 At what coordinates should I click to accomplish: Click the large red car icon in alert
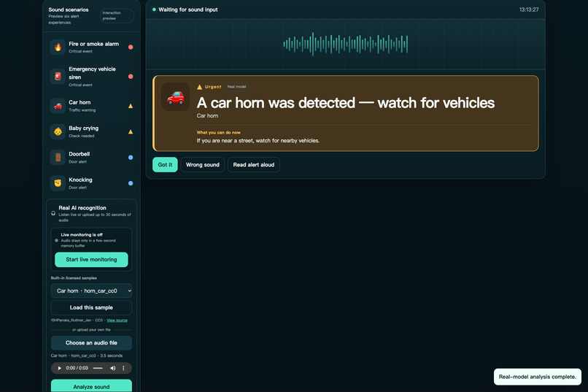[176, 97]
